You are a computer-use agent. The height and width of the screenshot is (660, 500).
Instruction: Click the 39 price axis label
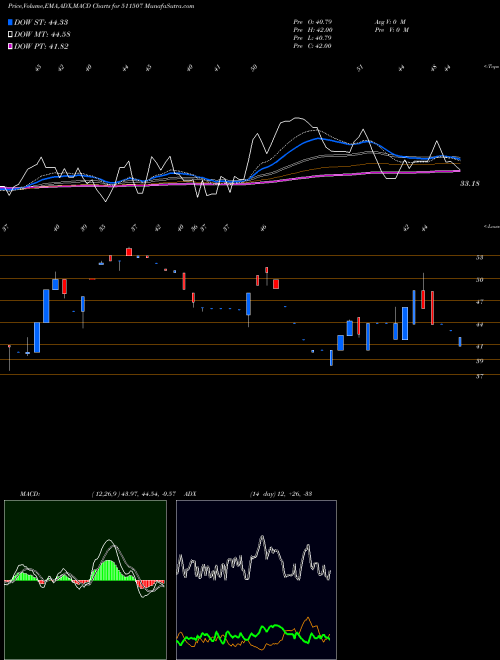point(479,361)
